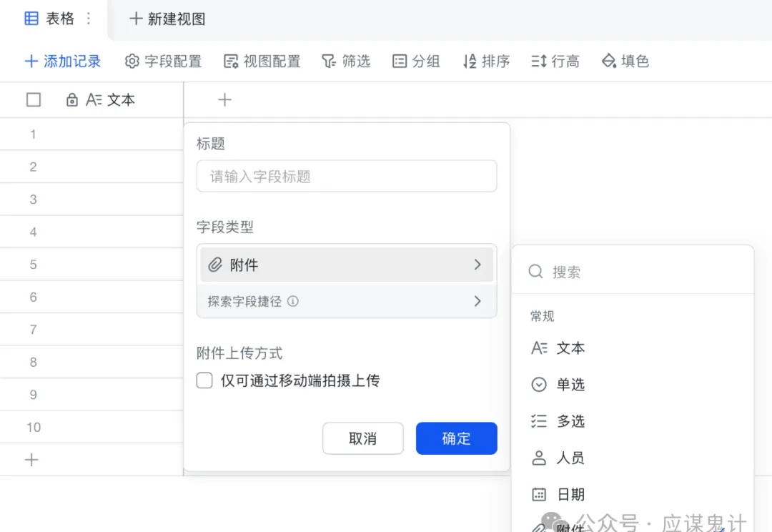Create a view via 新建视图

coord(166,19)
